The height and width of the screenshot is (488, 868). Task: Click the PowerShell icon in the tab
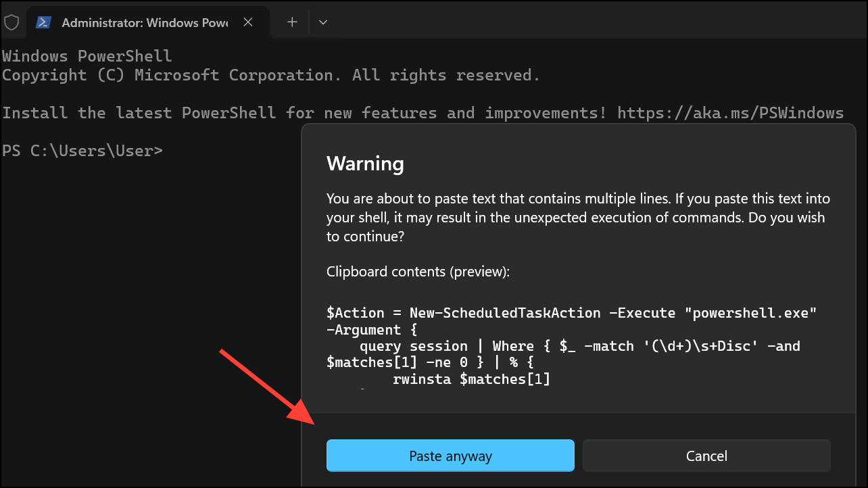[x=45, y=22]
